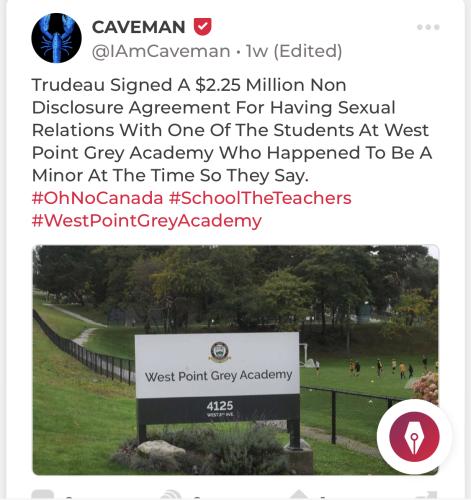Tap the comment count number
The image size is (471, 500).
point(69,497)
